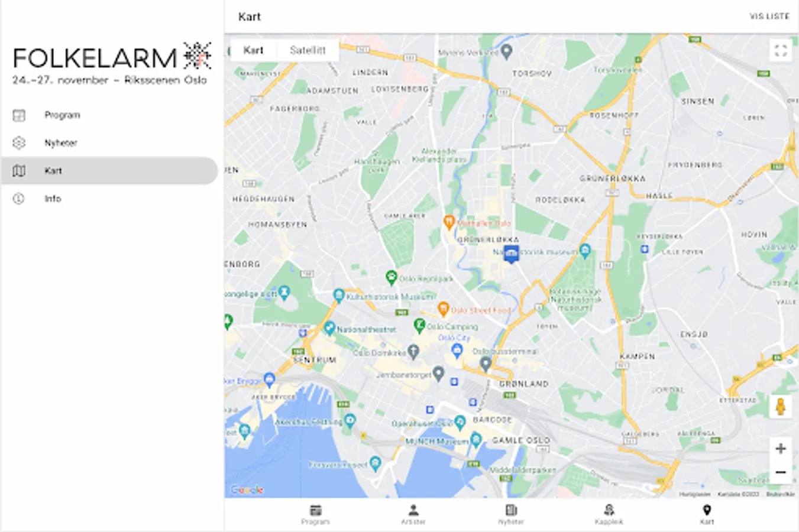Screen dimensions: 799x532
Task: Zoom in on the map
Action: tap(781, 449)
